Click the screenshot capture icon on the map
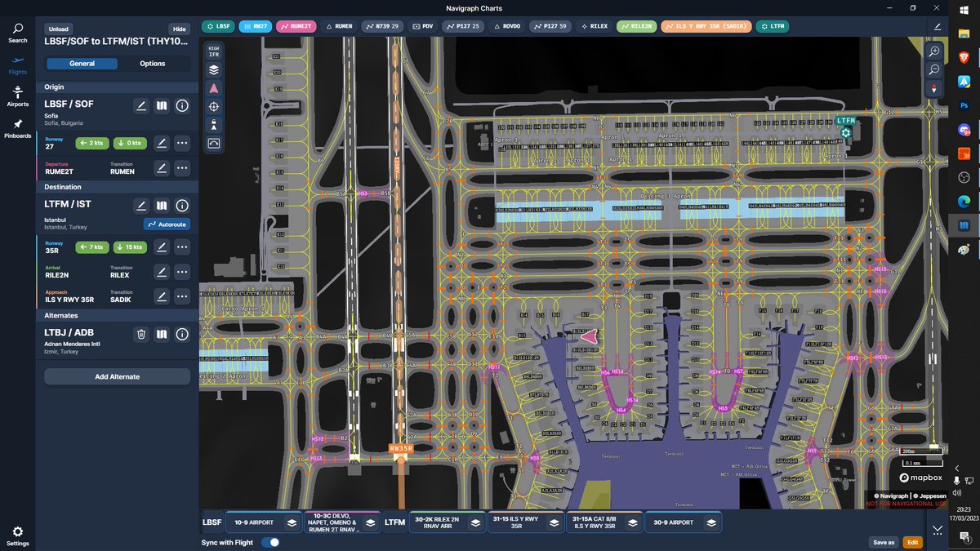980x551 pixels. coord(213,144)
